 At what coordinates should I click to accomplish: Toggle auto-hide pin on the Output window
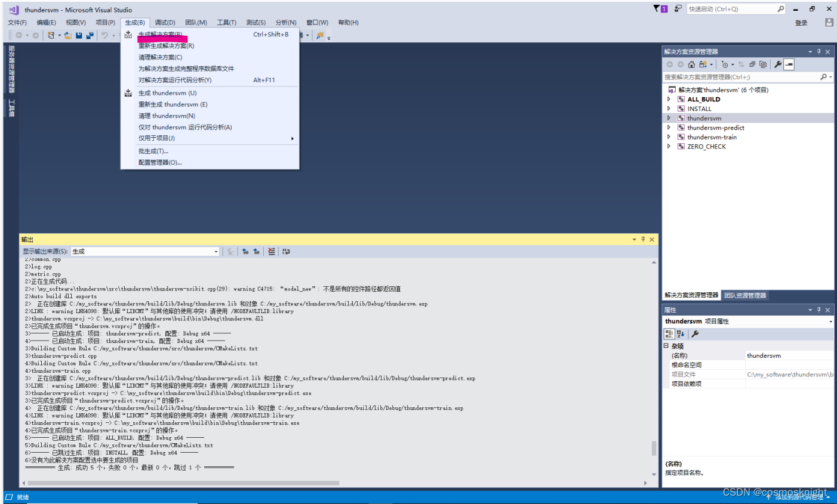[642, 239]
